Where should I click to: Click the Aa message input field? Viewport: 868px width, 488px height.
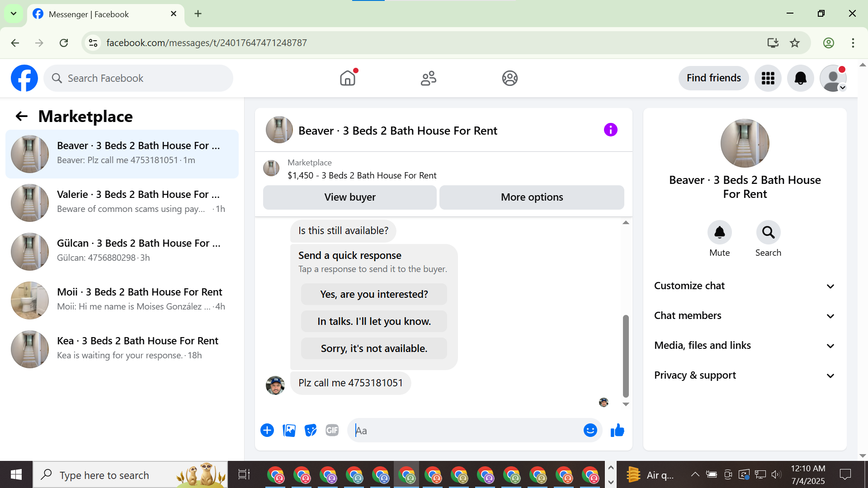point(466,431)
